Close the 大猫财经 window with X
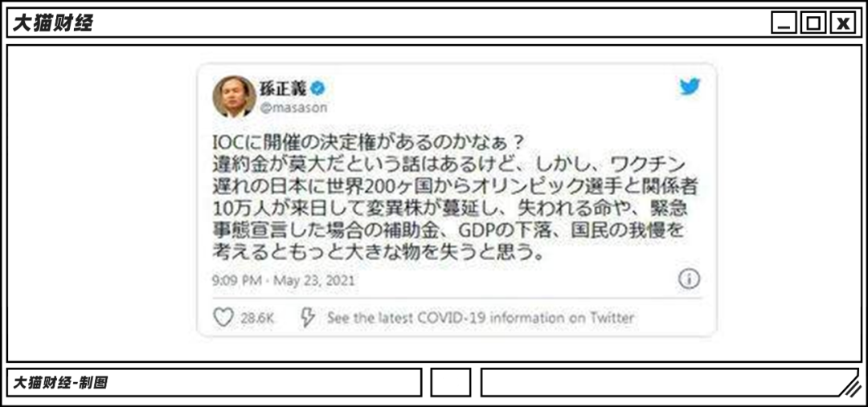868x407 pixels. click(x=842, y=23)
